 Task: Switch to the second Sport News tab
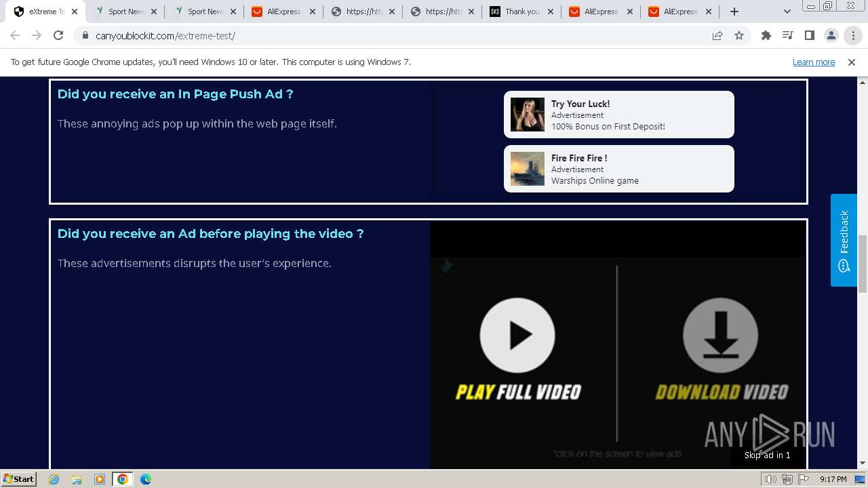tap(206, 12)
